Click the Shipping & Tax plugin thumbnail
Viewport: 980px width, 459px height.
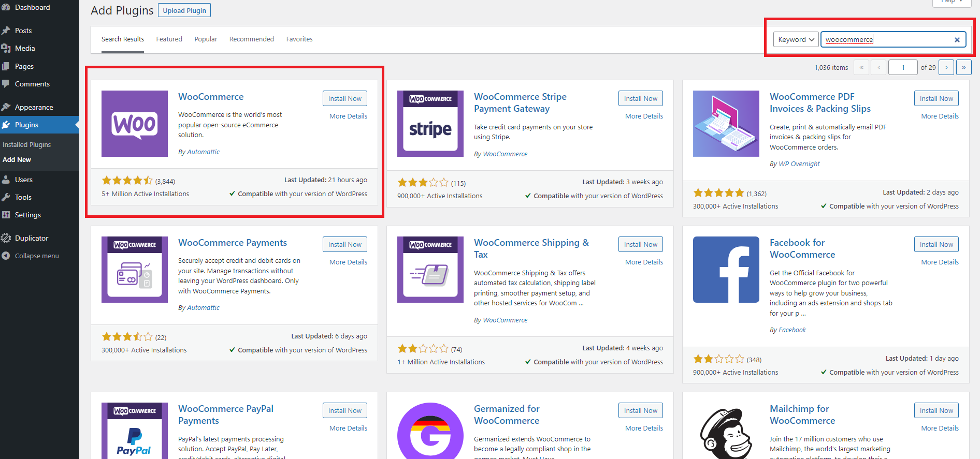coord(430,270)
